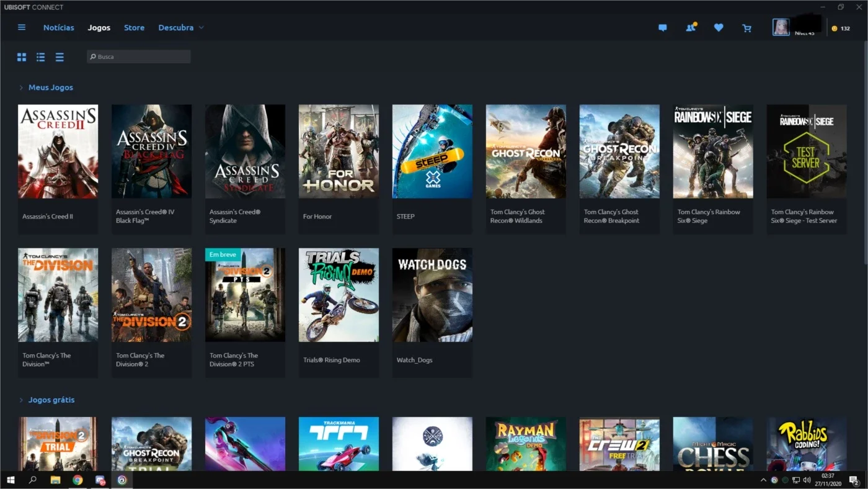Collapse the Meus Jogos section
868x489 pixels.
(x=21, y=87)
